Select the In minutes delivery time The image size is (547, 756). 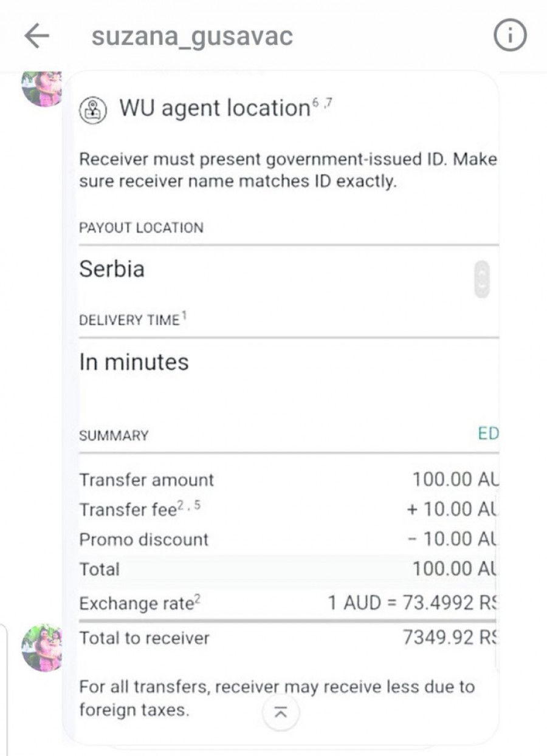pyautogui.click(x=134, y=363)
